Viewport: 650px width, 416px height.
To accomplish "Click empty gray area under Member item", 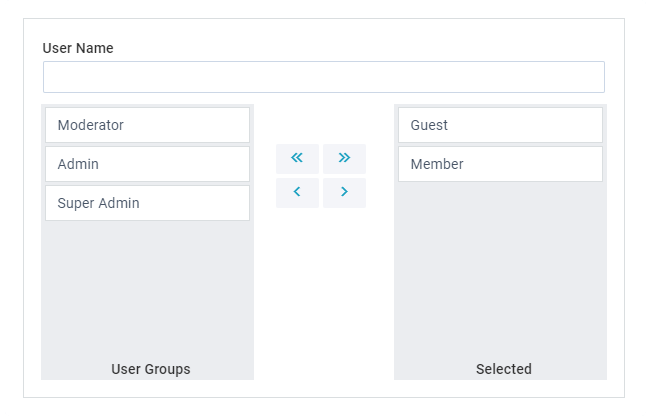I will coord(500,269).
